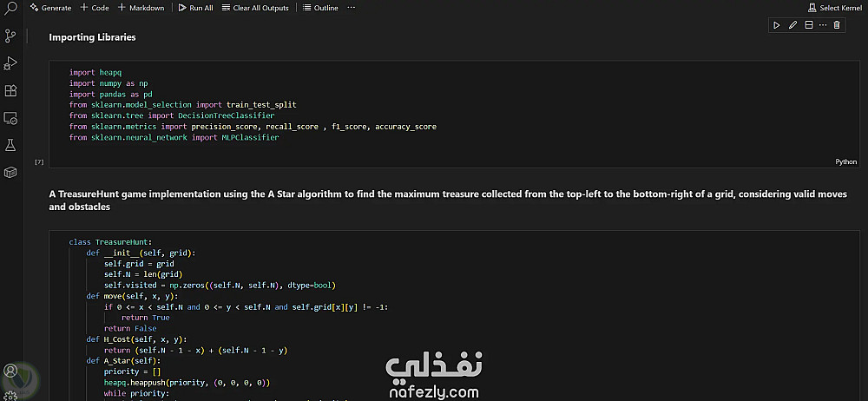Click the 'def __init__(self, grid):' line

pyautogui.click(x=141, y=253)
